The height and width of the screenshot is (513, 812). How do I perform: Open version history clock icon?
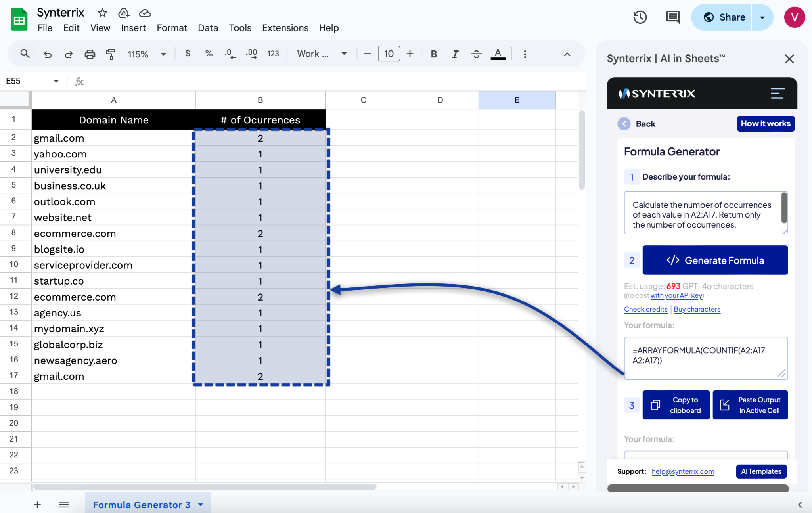tap(640, 17)
